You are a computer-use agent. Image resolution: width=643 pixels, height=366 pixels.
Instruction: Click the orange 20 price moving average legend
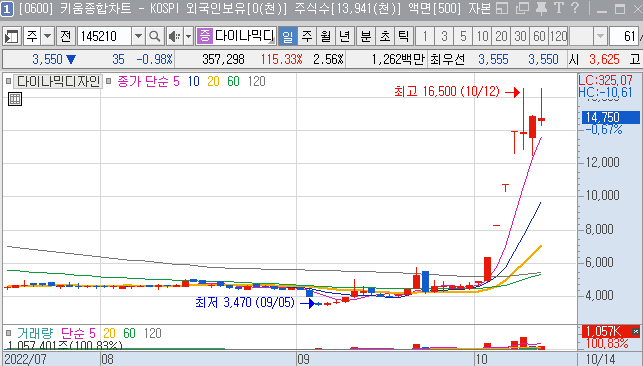[x=213, y=81]
